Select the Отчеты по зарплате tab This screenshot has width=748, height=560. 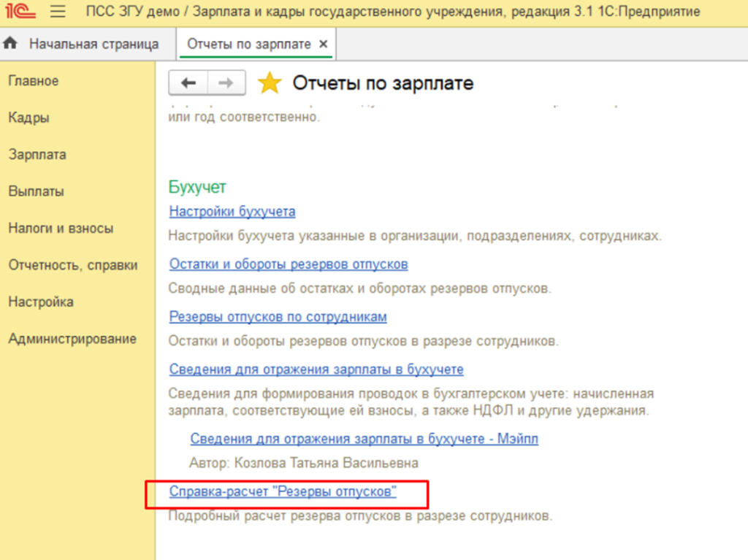pyautogui.click(x=248, y=44)
